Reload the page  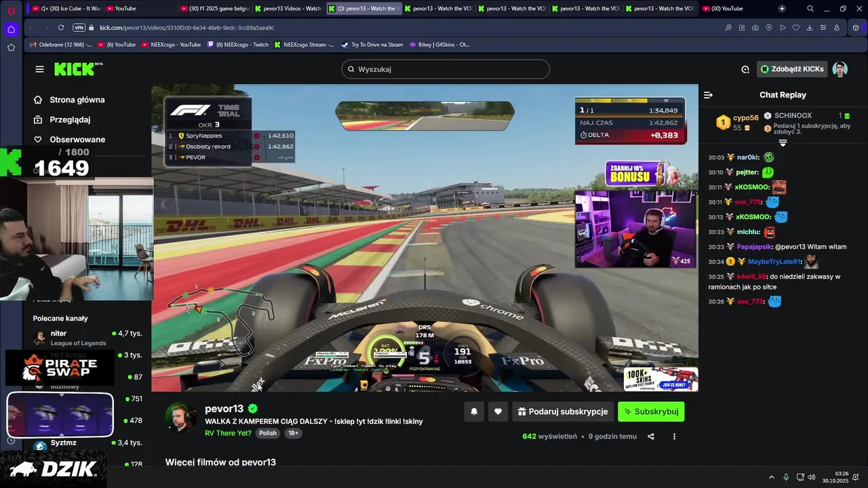61,28
